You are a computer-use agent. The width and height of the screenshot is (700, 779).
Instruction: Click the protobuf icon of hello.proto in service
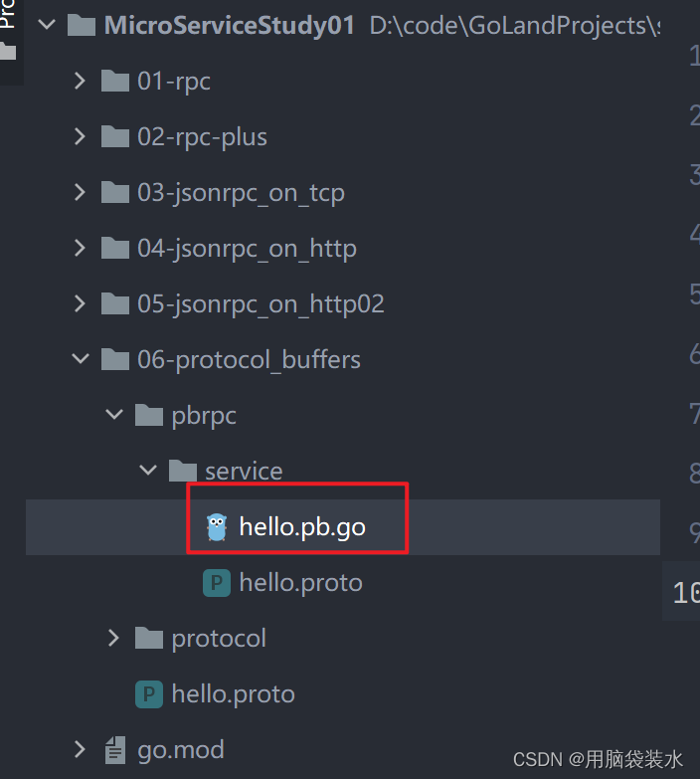pos(217,583)
